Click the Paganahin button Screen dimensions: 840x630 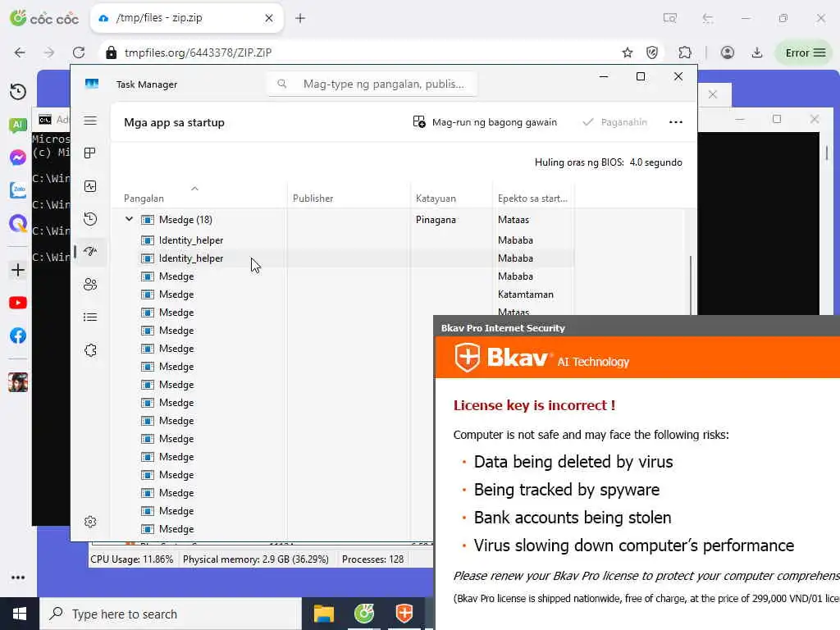[x=615, y=122]
